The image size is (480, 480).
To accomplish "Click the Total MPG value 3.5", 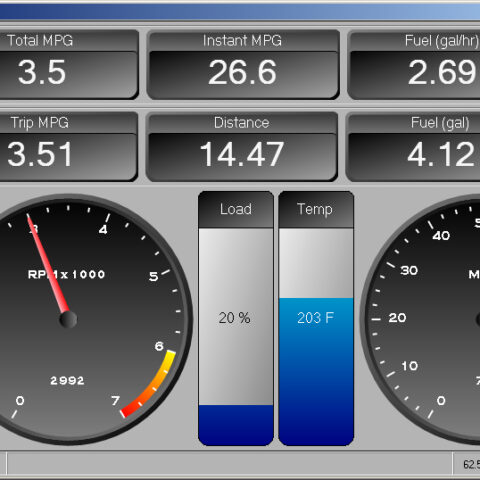I will (x=42, y=72).
